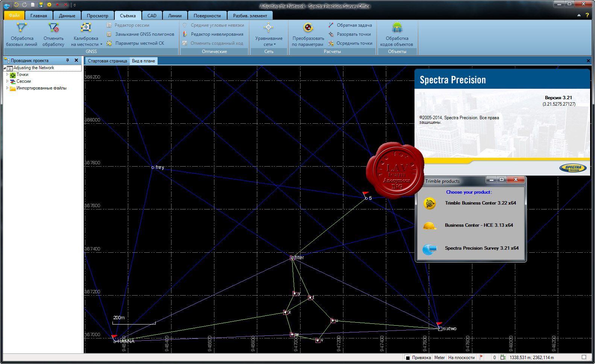This screenshot has width=595, height=364.
Task: Select point filter on the map
Action: click(x=292, y=258)
